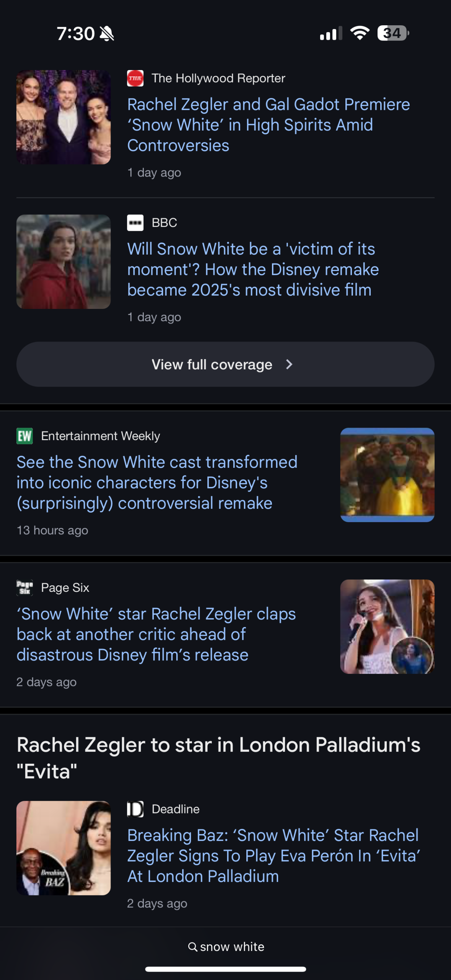The image size is (451, 980).
Task: Tap the search magnifier icon at bottom
Action: point(193,947)
